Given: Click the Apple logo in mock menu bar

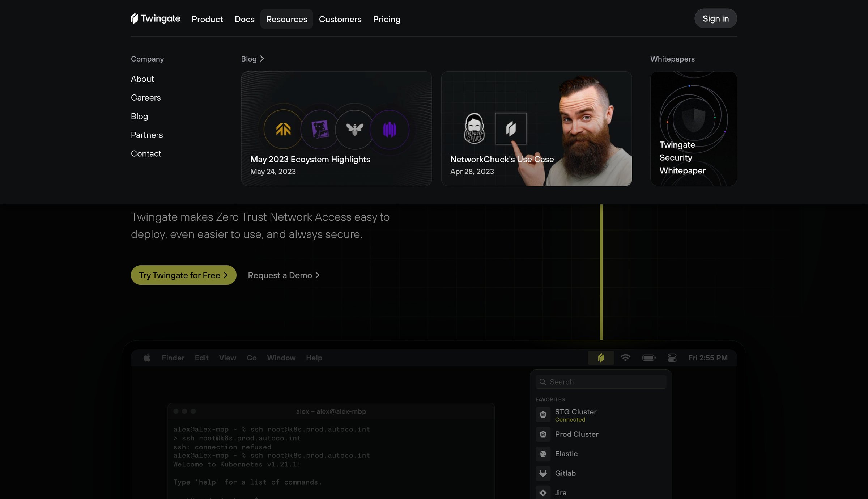Looking at the screenshot, I should 147,358.
